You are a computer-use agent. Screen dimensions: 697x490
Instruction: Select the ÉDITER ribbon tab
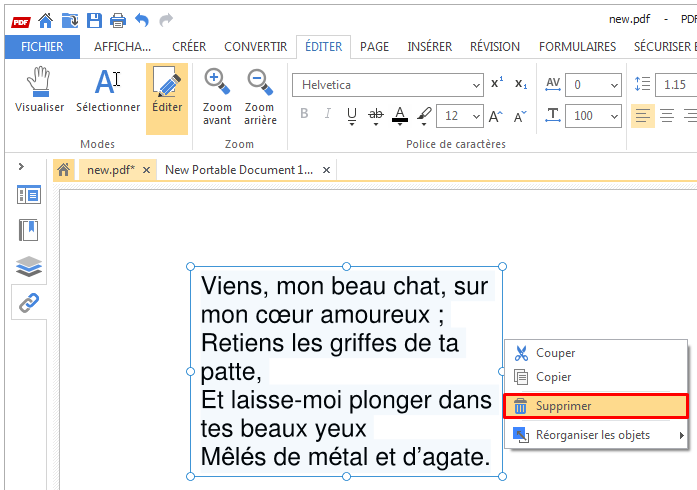324,47
